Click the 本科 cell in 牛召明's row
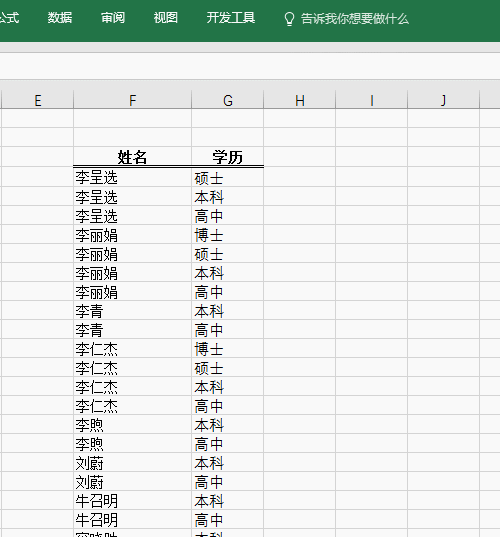Screen dimensions: 500x537 point(228,501)
